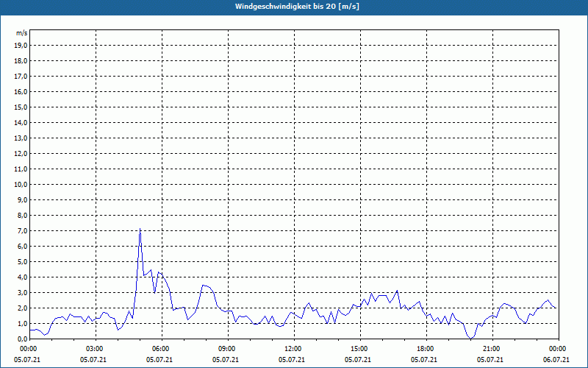Screen dimensions: 588x368
Task: Click the 4,0 y-axis label
Action: click(23, 277)
